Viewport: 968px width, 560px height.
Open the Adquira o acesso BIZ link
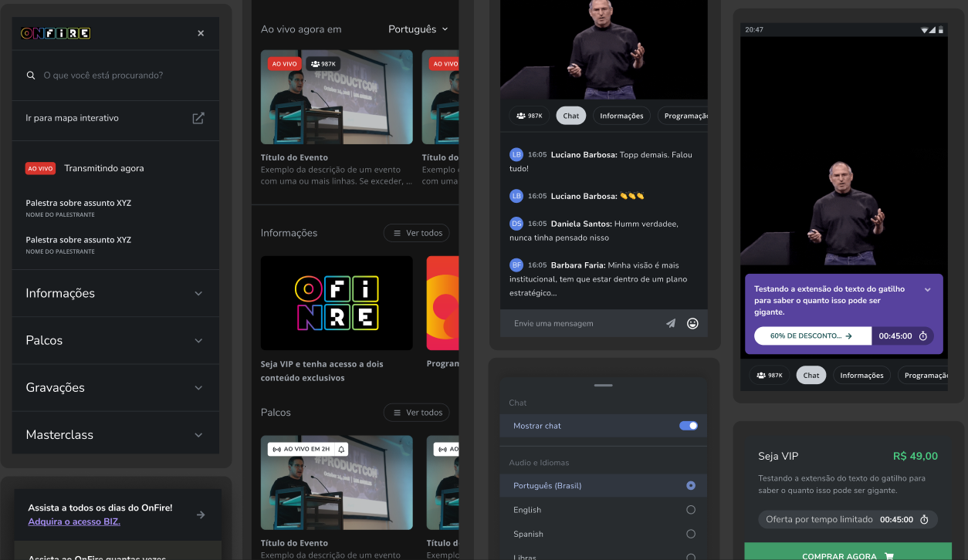tap(74, 521)
